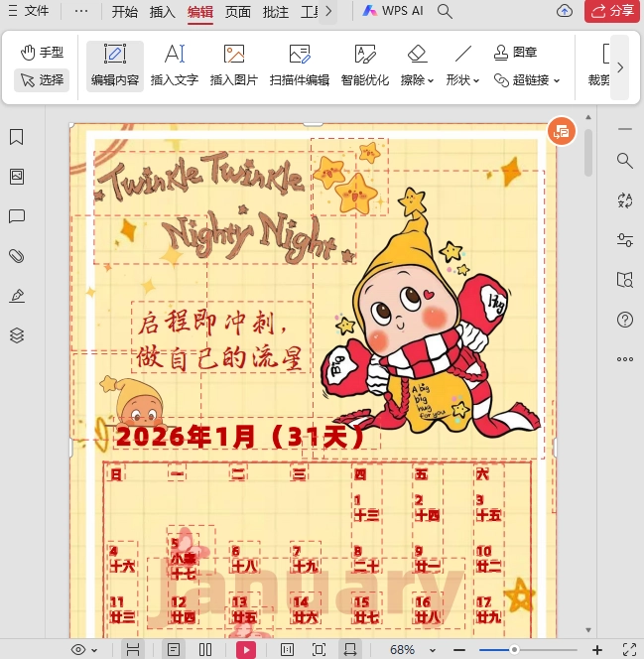Click the 智能优化 smart optimize icon
The height and width of the screenshot is (659, 644).
365,66
